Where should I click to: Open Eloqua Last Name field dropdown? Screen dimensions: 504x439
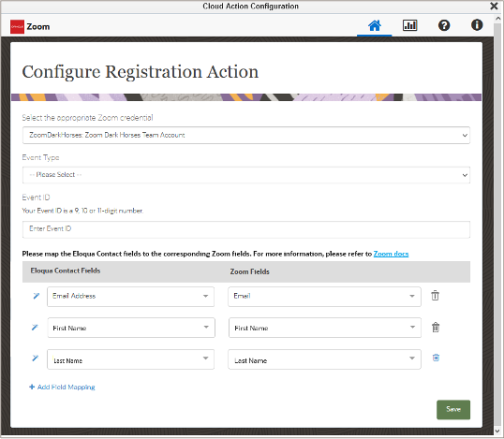pos(130,359)
